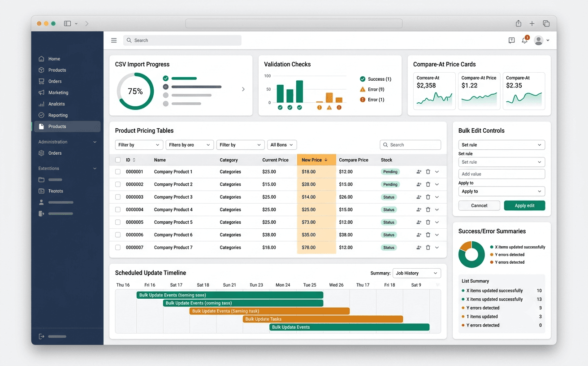Image resolution: width=588 pixels, height=366 pixels.
Task: Click the trash icon for product 0000007
Action: [x=428, y=247]
